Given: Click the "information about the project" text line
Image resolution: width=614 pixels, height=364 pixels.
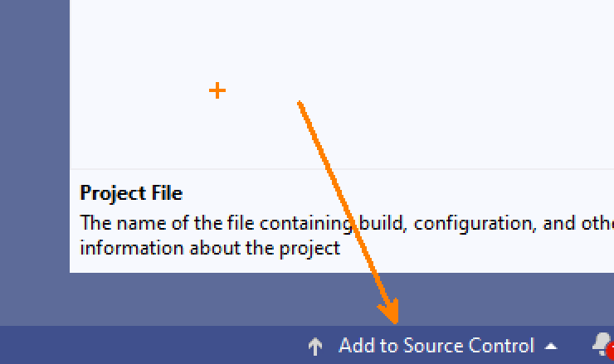Looking at the screenshot, I should (210, 247).
